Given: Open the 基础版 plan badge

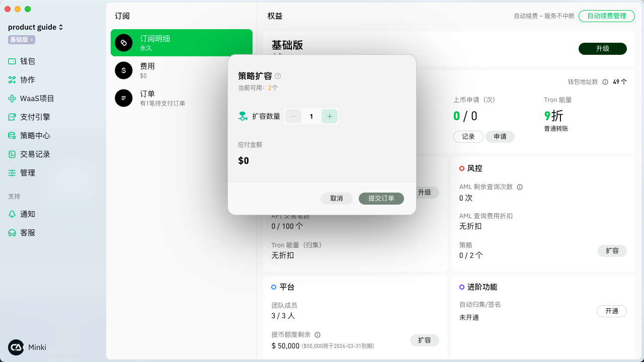Looking at the screenshot, I should tap(21, 40).
